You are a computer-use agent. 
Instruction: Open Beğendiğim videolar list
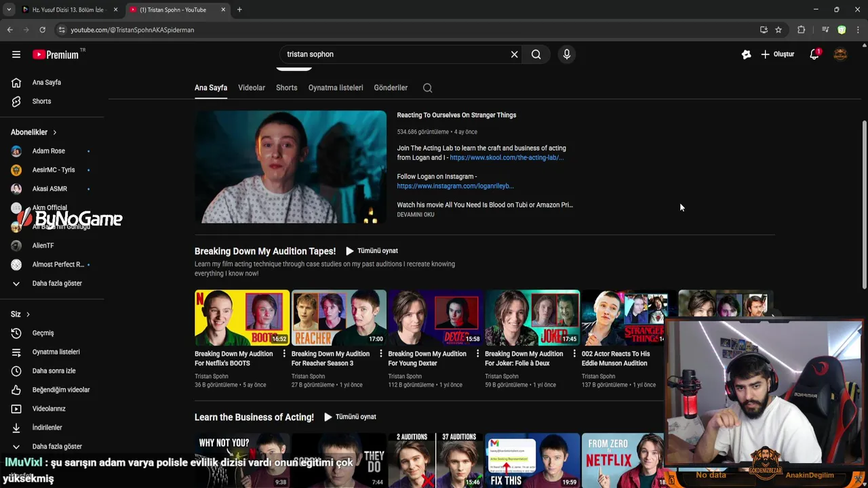click(x=61, y=390)
